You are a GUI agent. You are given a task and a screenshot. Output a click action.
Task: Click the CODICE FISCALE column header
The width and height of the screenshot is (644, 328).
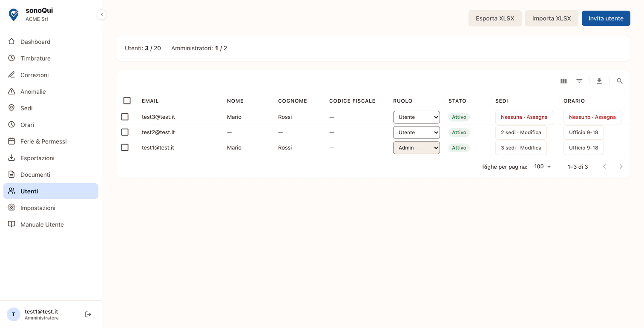coord(352,101)
